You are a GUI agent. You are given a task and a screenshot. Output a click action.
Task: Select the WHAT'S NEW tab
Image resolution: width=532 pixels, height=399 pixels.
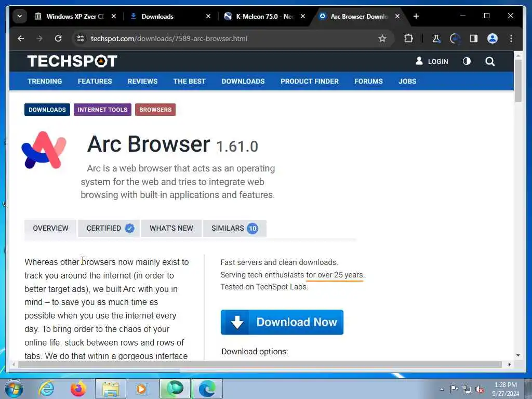pos(171,229)
